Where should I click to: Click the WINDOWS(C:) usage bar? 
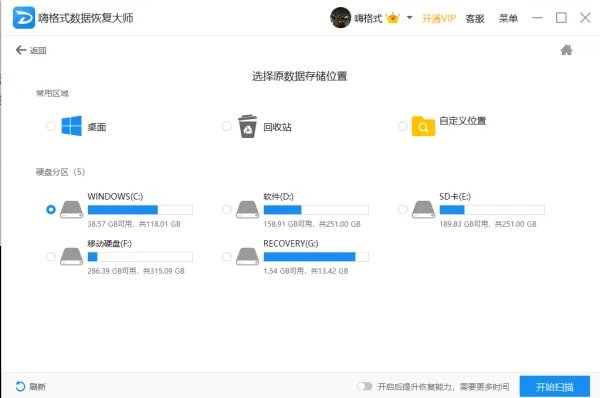[140, 210]
